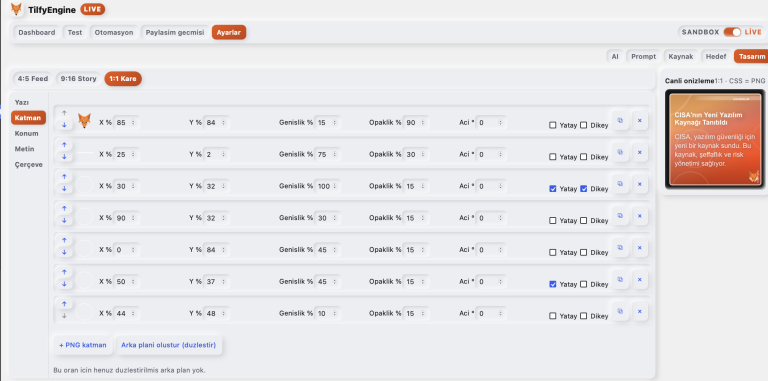
Task: Delete the layer with X 90
Action: click(x=640, y=216)
